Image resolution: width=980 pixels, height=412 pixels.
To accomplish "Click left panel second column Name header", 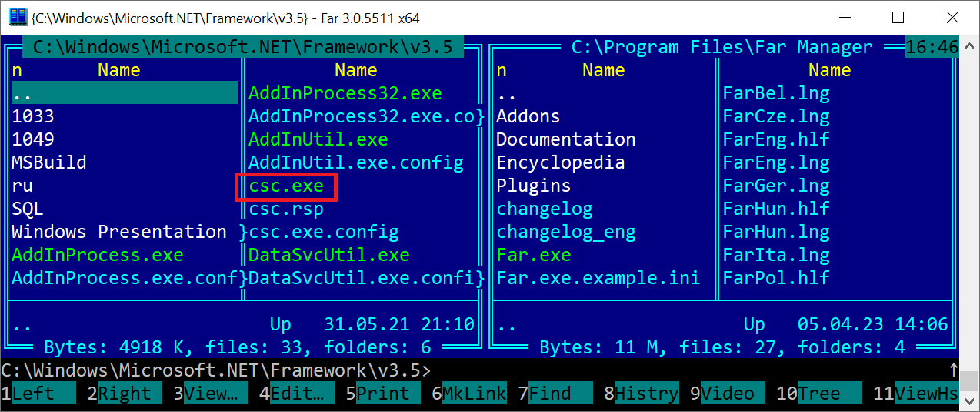I will click(x=356, y=70).
